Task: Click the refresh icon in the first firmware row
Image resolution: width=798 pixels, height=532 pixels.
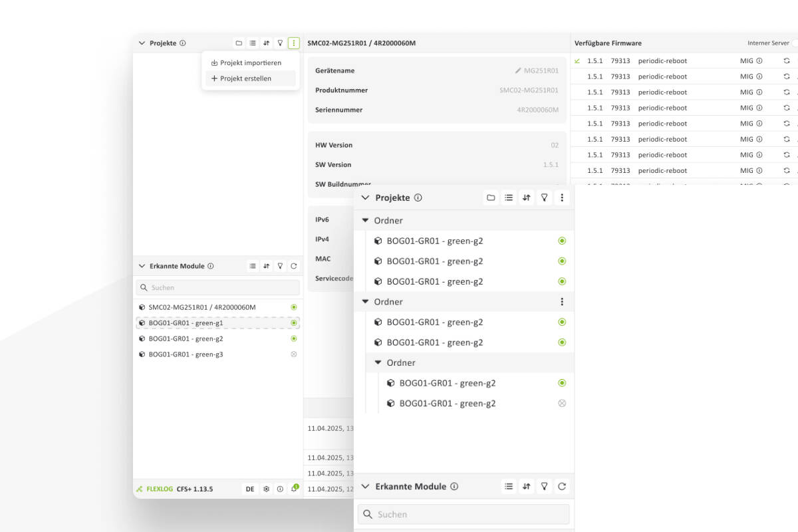Action: point(787,61)
